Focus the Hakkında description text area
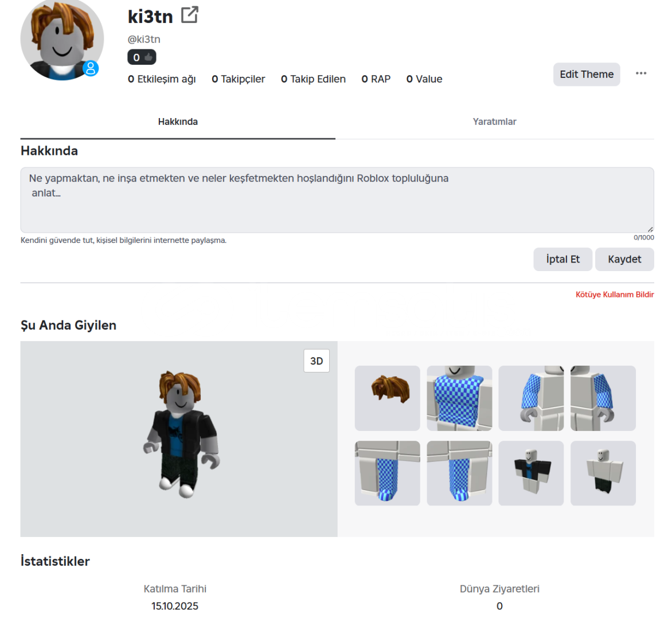Image resolution: width=672 pixels, height=619 pixels. click(337, 200)
